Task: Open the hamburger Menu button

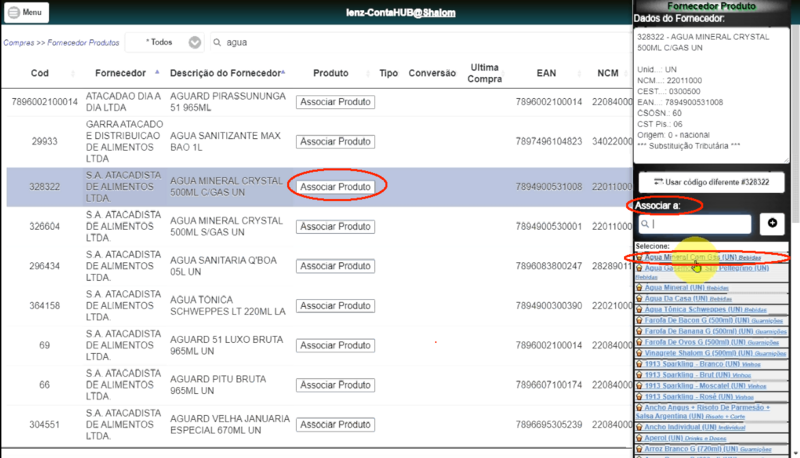Action: tap(26, 12)
